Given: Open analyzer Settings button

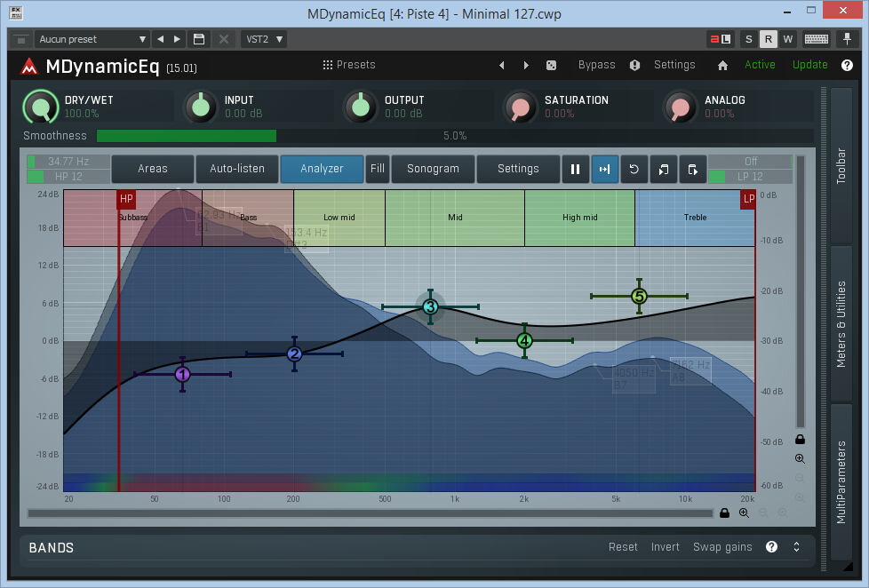Looking at the screenshot, I should click(518, 169).
